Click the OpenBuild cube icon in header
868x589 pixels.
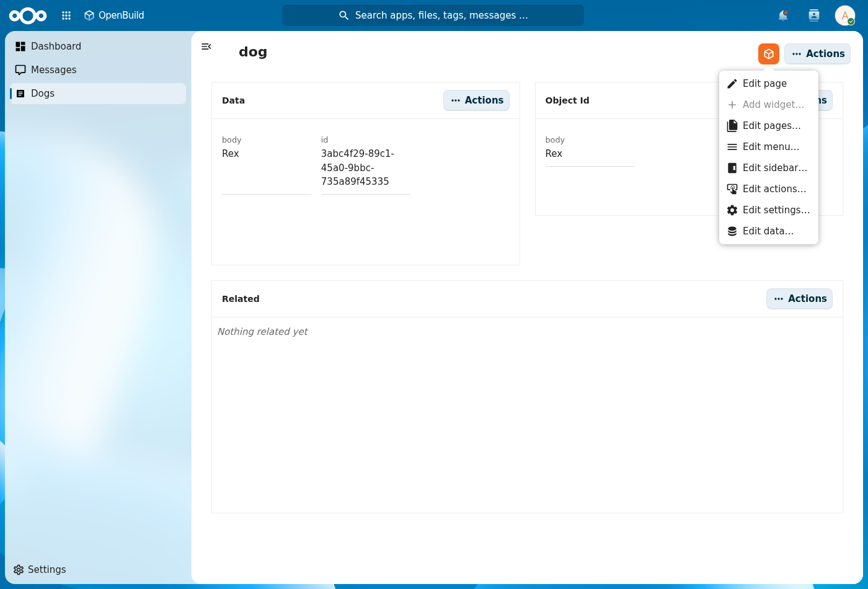click(89, 15)
